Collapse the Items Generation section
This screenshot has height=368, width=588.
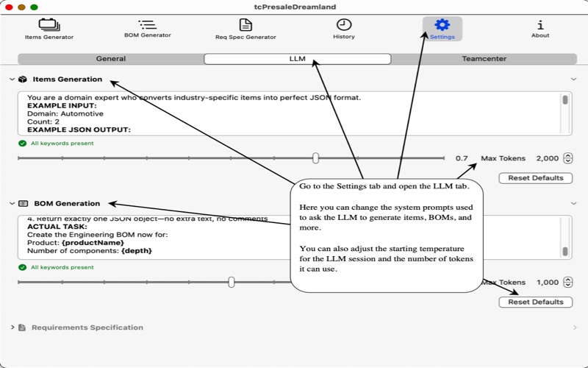coord(12,79)
